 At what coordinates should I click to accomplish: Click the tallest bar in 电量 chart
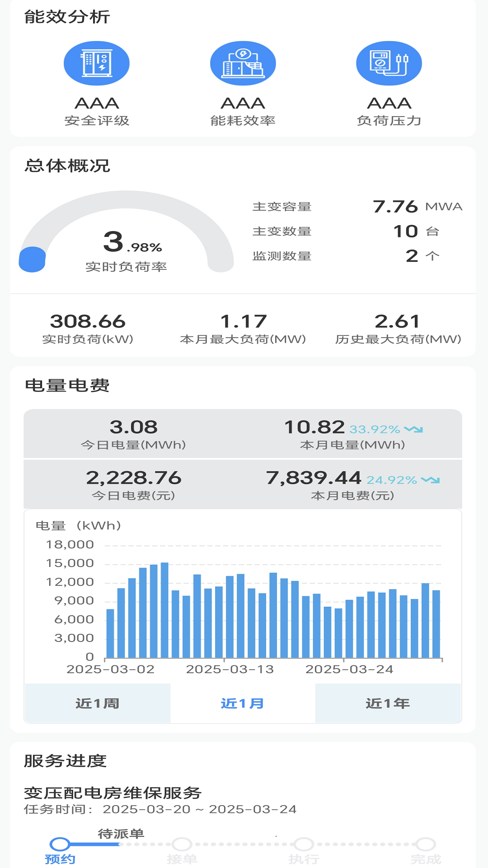click(x=164, y=609)
